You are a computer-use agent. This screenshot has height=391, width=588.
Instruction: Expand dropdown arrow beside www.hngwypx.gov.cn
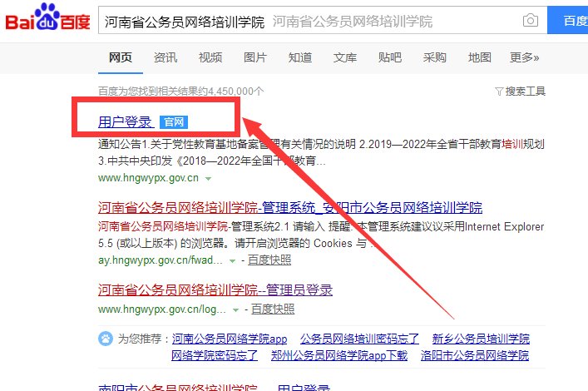point(208,179)
